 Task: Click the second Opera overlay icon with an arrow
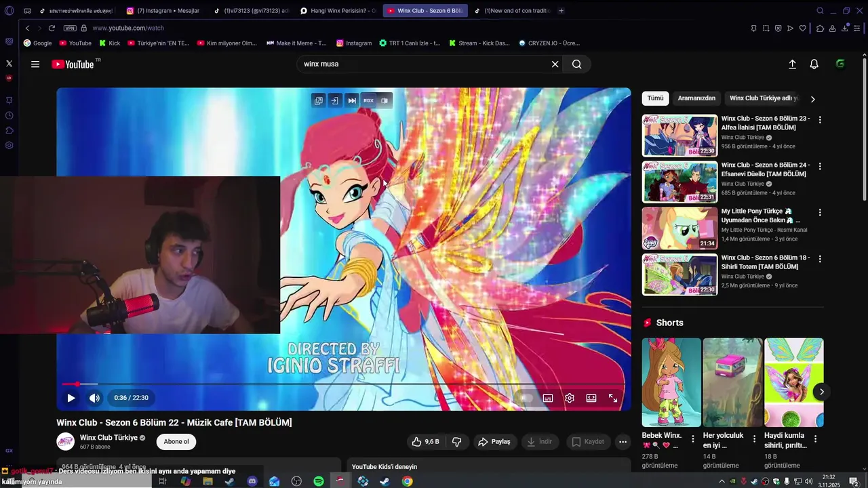click(x=335, y=100)
